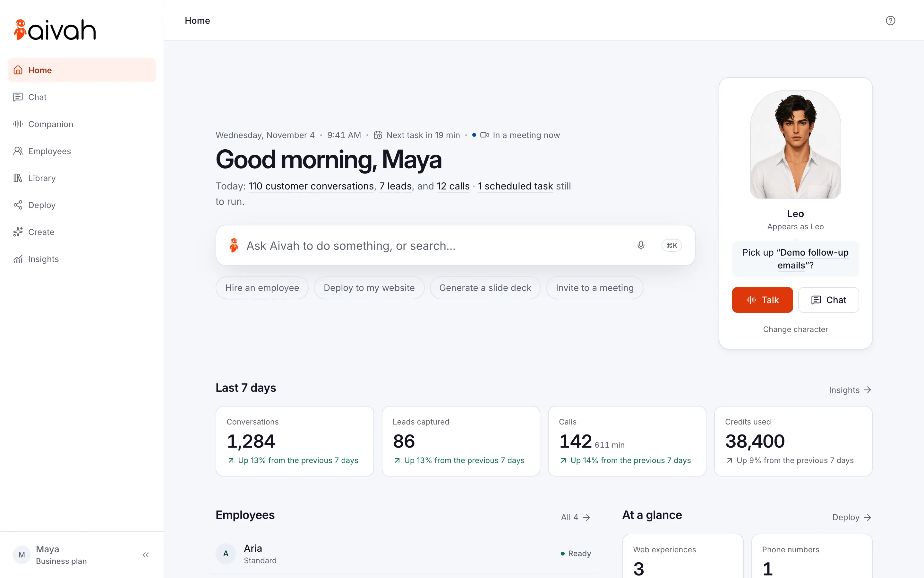Collapse the sidebar with double chevron

[145, 555]
